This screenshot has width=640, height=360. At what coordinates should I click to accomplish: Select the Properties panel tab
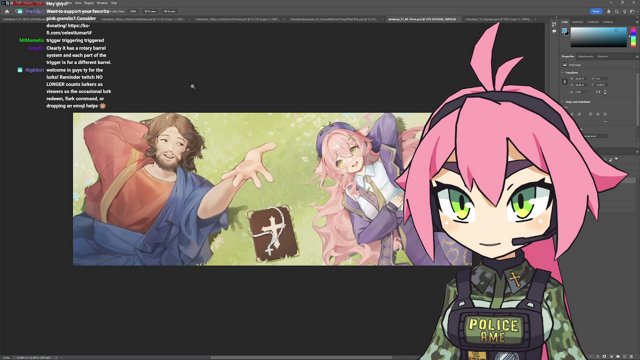(568, 56)
